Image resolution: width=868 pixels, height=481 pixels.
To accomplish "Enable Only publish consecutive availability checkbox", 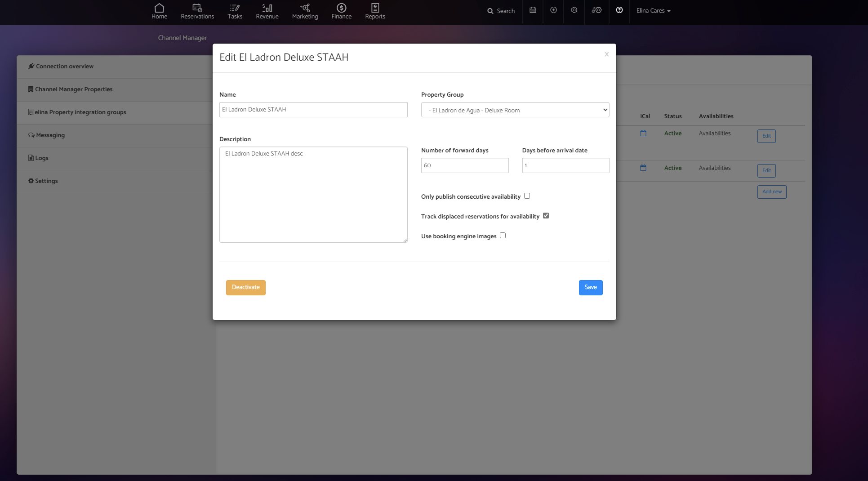I will click(x=527, y=196).
